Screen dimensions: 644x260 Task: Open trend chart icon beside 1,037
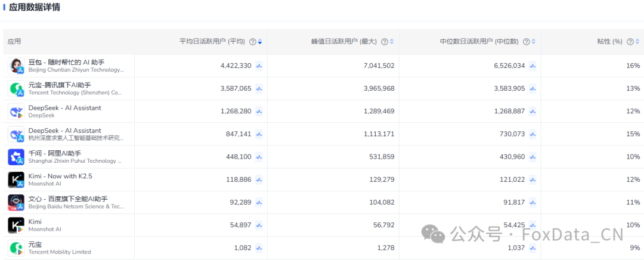[532, 247]
